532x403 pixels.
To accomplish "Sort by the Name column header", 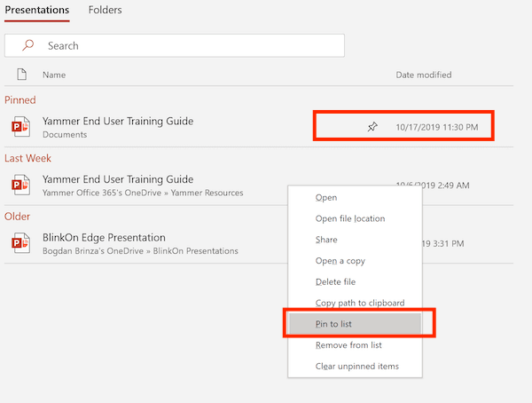I will tap(54, 75).
